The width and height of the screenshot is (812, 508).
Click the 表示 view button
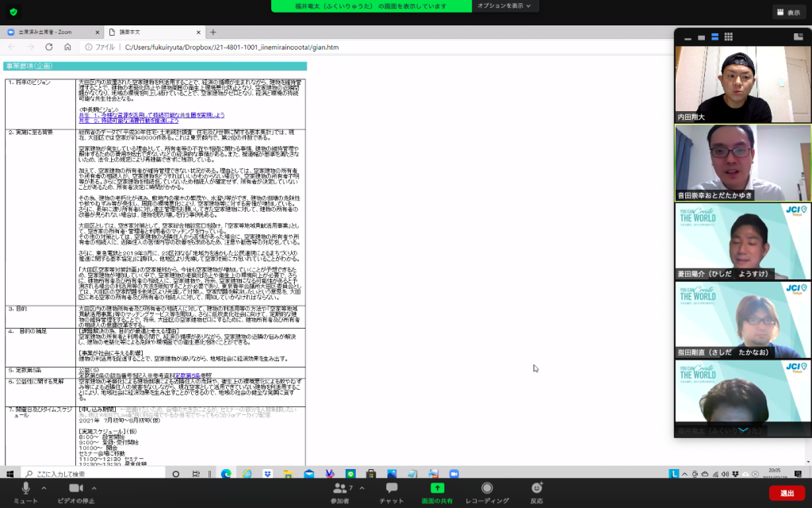tap(787, 12)
